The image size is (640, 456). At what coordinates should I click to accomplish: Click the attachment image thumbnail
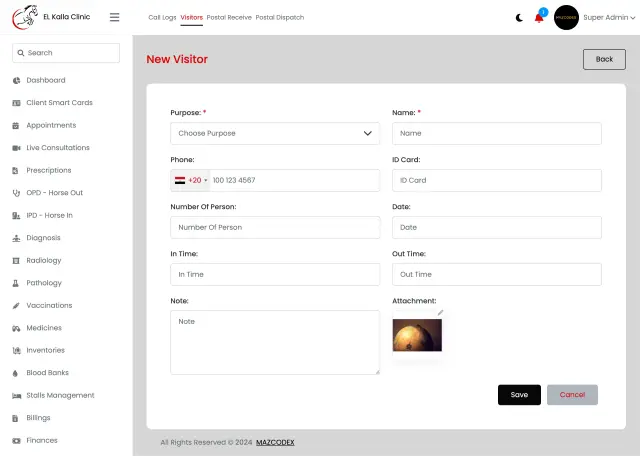point(417,335)
